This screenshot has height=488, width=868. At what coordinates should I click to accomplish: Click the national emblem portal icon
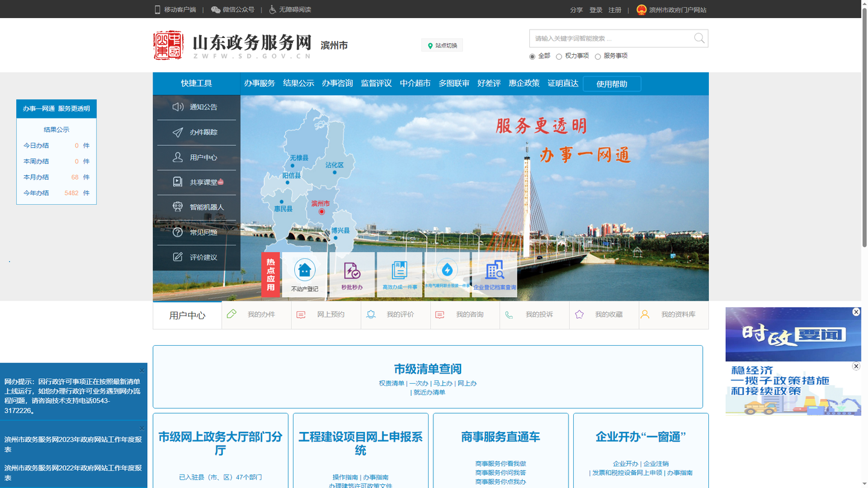coord(641,10)
